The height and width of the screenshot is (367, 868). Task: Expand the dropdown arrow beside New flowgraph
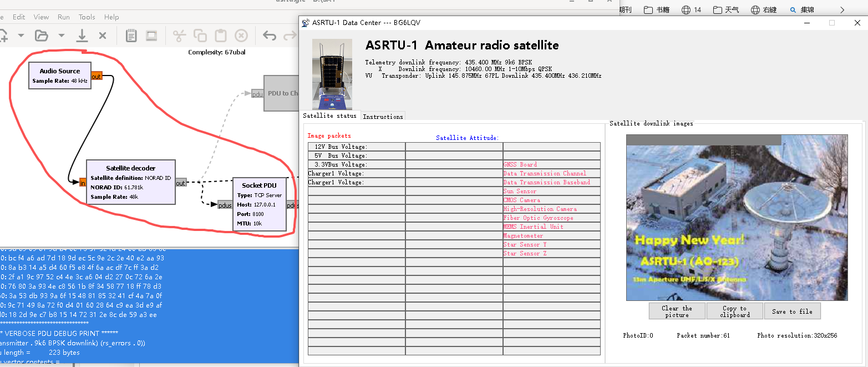tap(21, 36)
